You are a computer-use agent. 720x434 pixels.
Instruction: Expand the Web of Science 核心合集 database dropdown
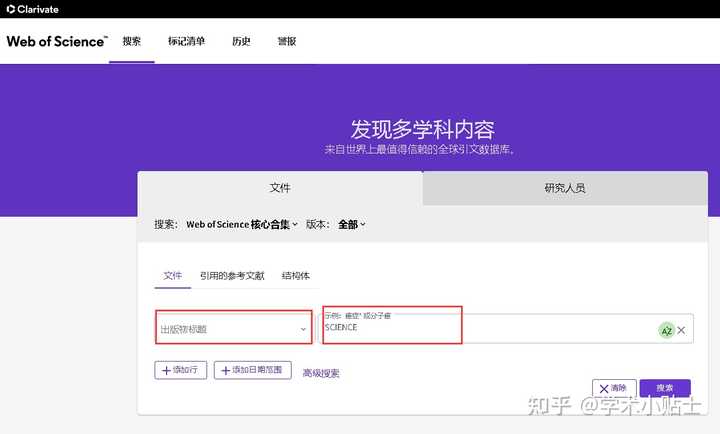pos(242,225)
